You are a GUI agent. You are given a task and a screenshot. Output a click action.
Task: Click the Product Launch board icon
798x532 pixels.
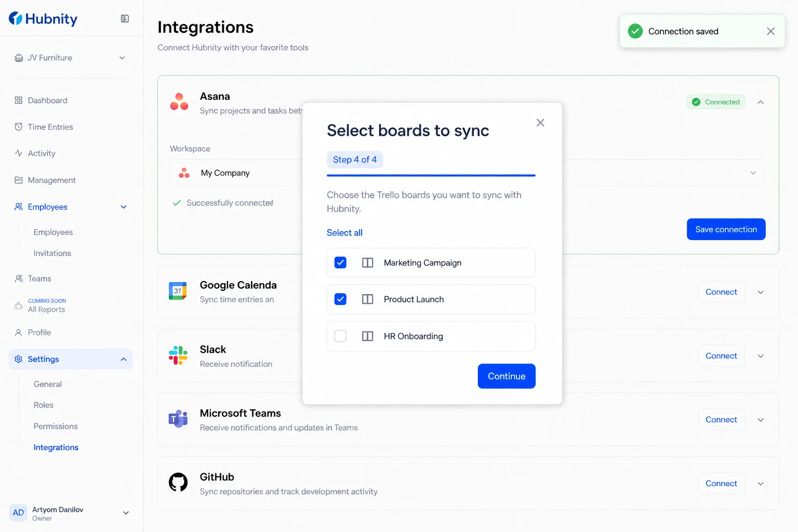tap(368, 299)
